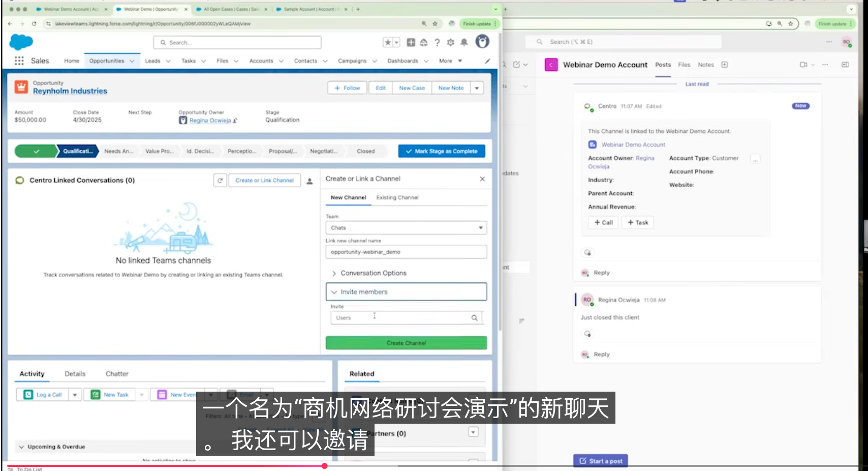Open more actions dropdown beside New Note

click(x=477, y=88)
